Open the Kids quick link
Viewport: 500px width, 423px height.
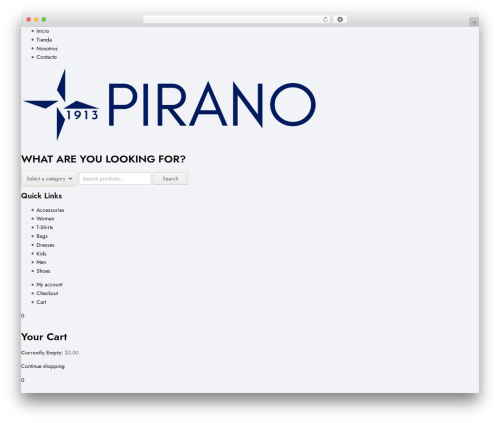click(x=41, y=254)
